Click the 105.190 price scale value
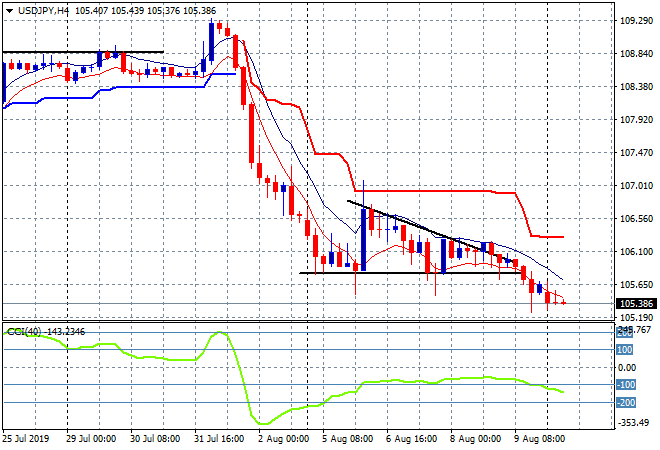660x450 pixels. coord(636,317)
